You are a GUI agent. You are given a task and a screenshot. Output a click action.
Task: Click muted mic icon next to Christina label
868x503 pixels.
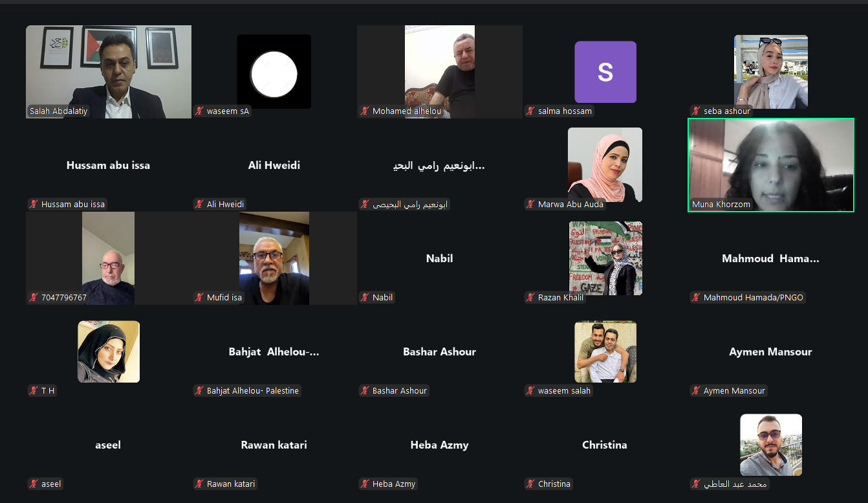531,484
